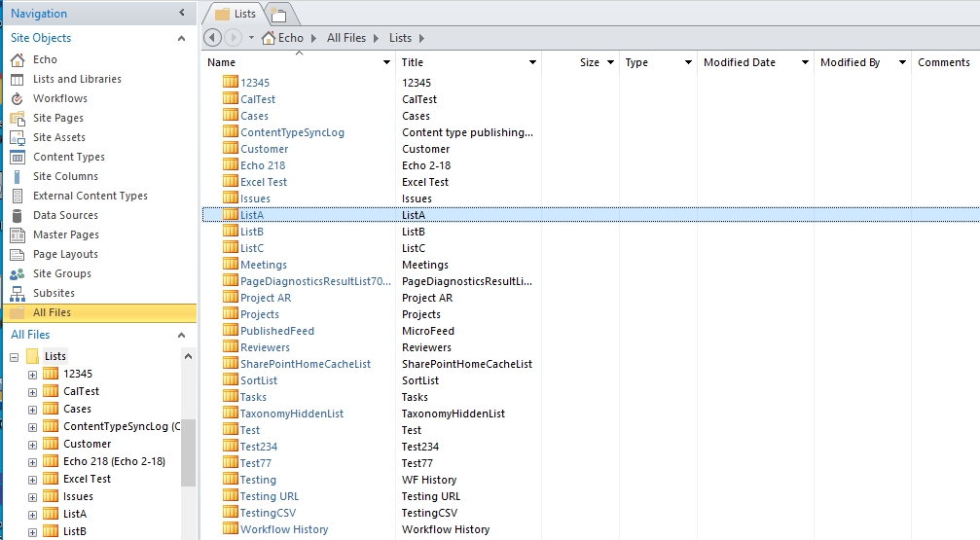980x540 pixels.
Task: Click the WF History title cell
Action: 429,480
